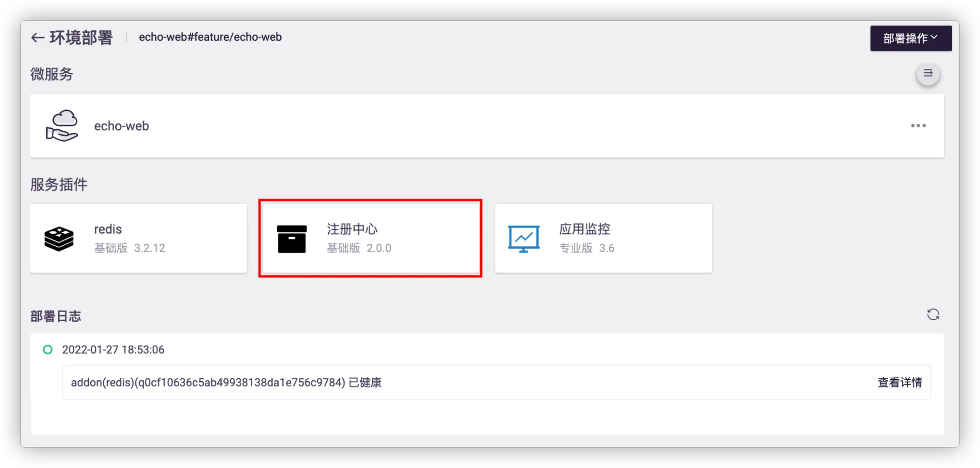Viewport: 980px width, 468px height.
Task: Click the back arrow beside 环境部署
Action: click(x=37, y=38)
